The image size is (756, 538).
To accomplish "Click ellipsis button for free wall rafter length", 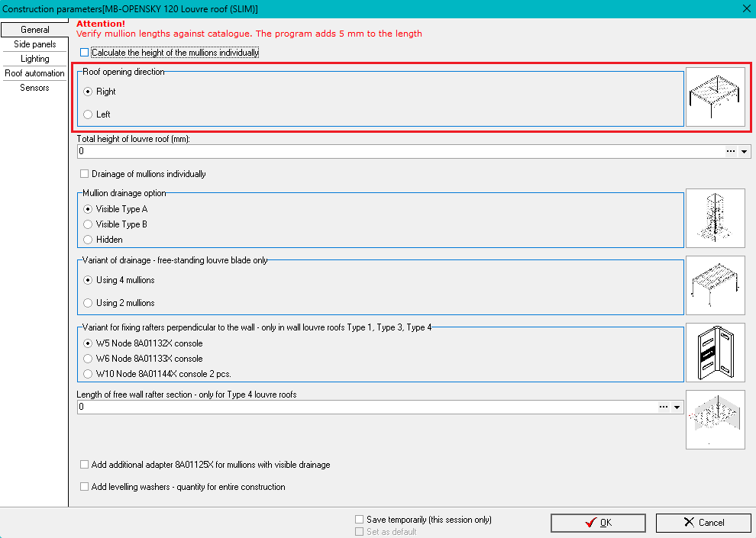I will (664, 408).
